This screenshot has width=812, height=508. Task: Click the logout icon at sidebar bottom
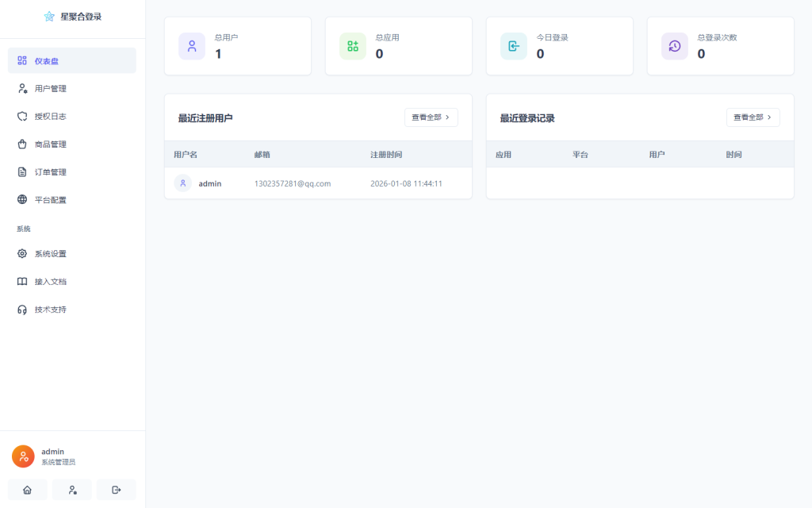tap(116, 490)
